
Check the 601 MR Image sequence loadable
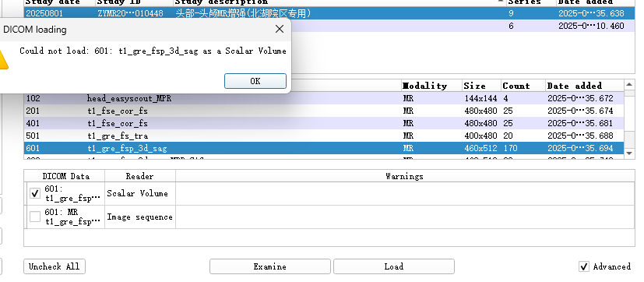click(x=35, y=217)
